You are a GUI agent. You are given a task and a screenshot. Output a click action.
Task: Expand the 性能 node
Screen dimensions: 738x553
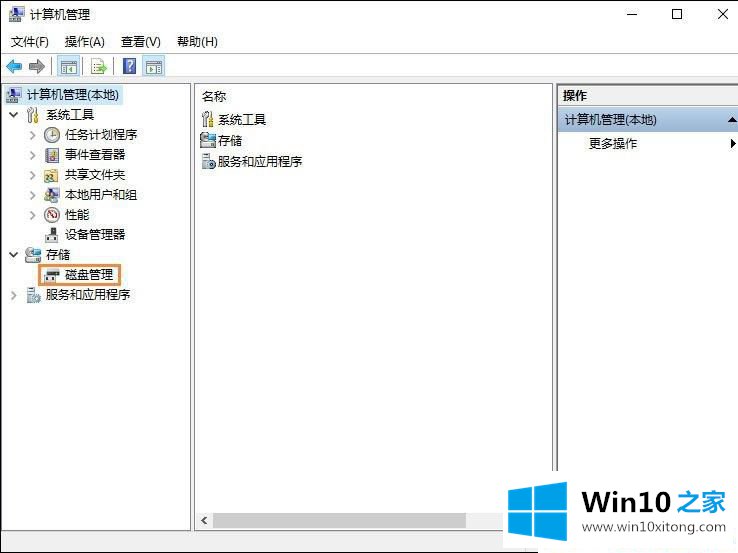32,215
